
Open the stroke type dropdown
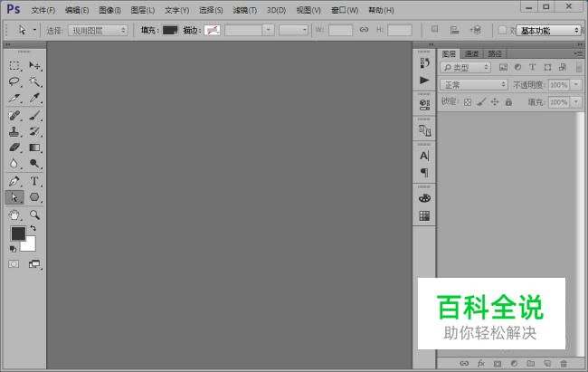tap(294, 30)
